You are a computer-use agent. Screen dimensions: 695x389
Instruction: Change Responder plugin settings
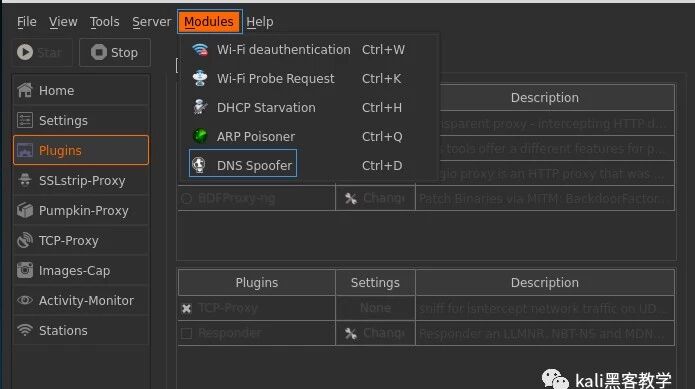pyautogui.click(x=375, y=333)
